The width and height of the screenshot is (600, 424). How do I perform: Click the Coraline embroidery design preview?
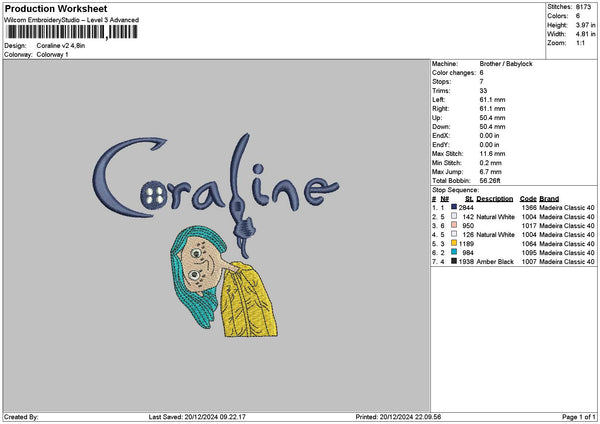[x=214, y=234]
